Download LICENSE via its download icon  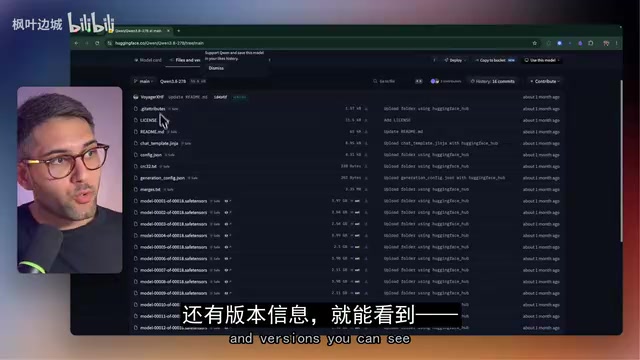pyautogui.click(x=366, y=120)
